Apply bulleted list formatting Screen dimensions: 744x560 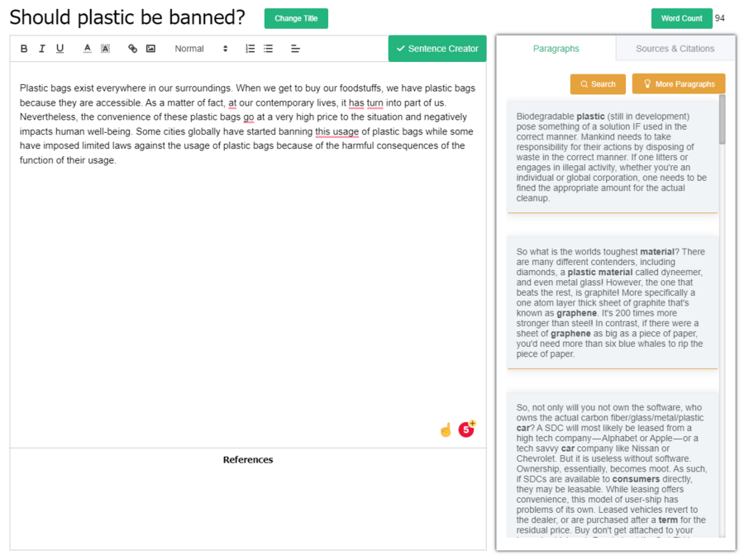[x=269, y=49]
